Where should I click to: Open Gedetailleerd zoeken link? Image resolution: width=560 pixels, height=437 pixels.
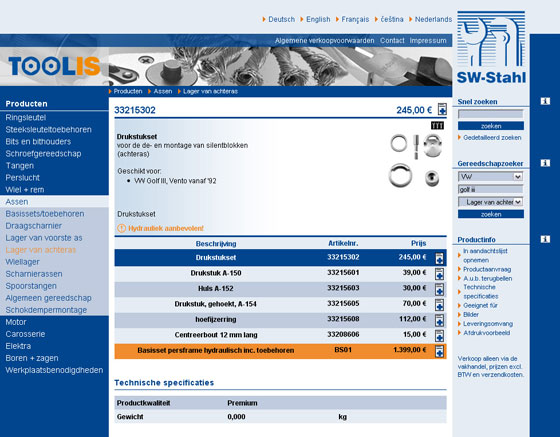click(492, 137)
